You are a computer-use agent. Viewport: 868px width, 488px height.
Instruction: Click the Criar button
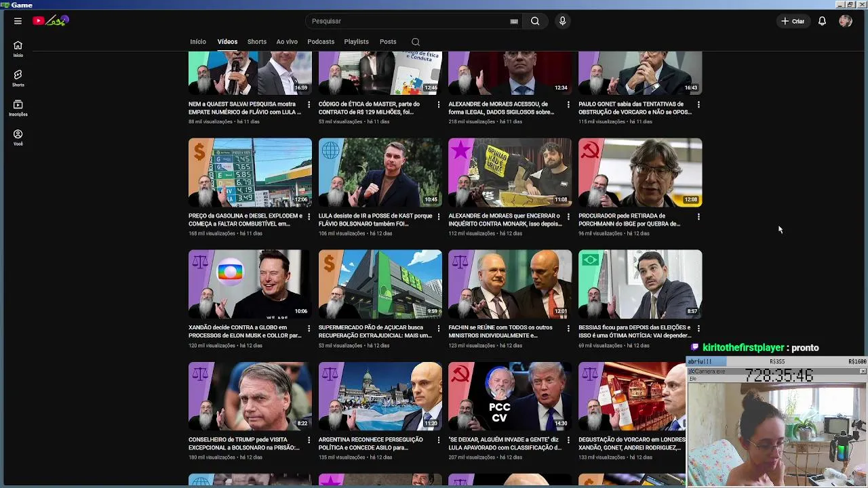click(x=793, y=21)
